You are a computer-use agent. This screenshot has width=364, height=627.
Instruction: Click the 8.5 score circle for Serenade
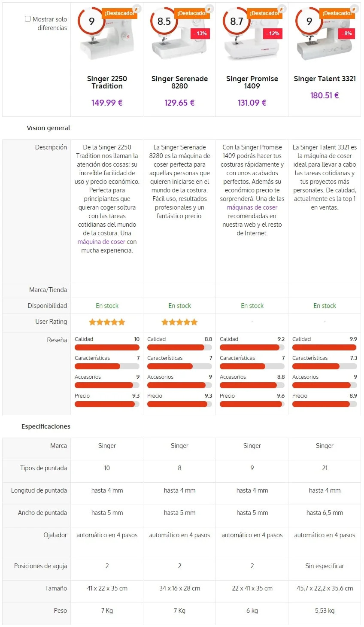tap(164, 21)
